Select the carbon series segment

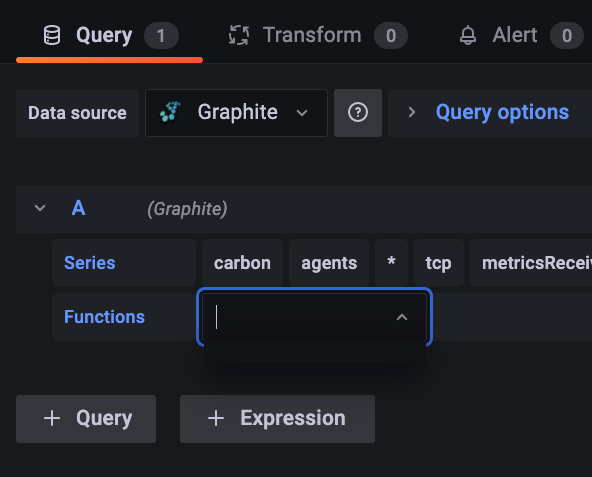[x=242, y=263]
